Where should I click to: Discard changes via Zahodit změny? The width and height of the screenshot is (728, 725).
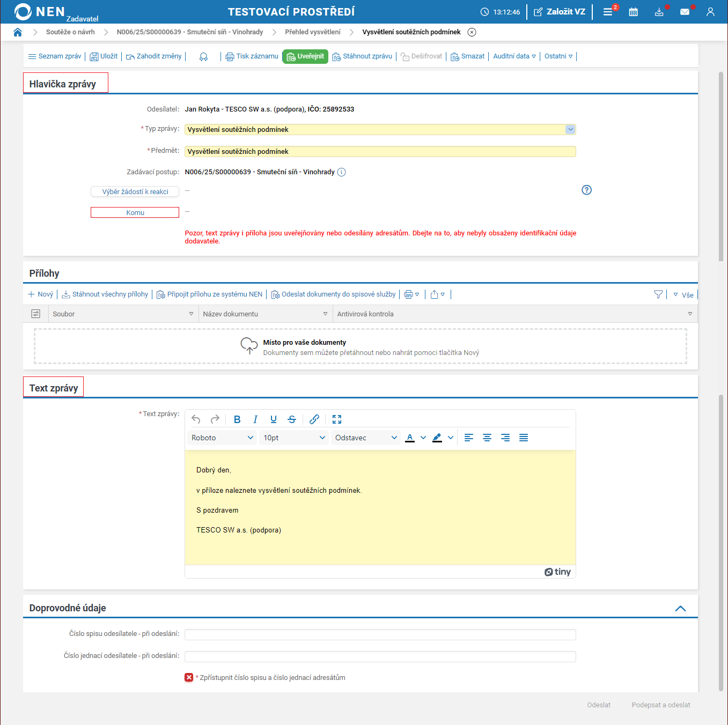tap(154, 56)
